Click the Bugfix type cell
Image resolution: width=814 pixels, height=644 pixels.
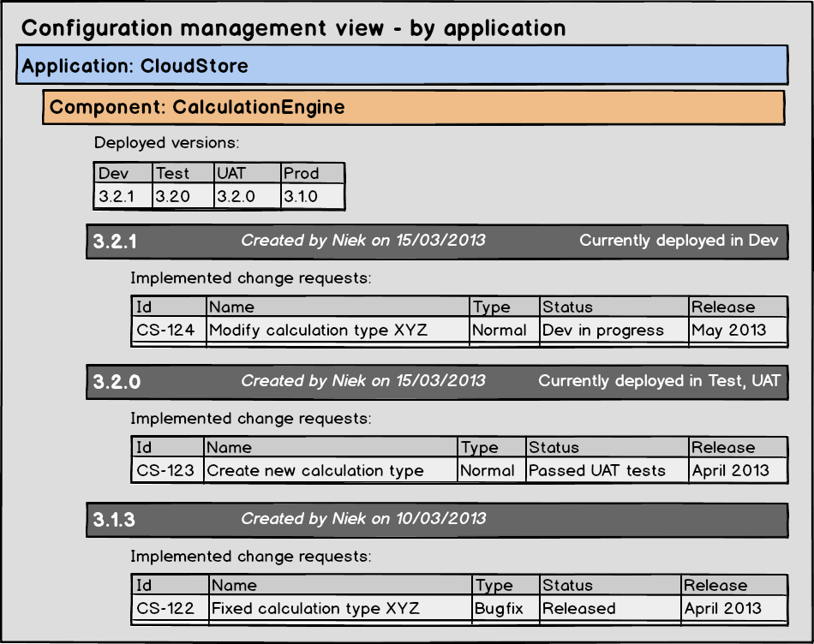point(505,609)
